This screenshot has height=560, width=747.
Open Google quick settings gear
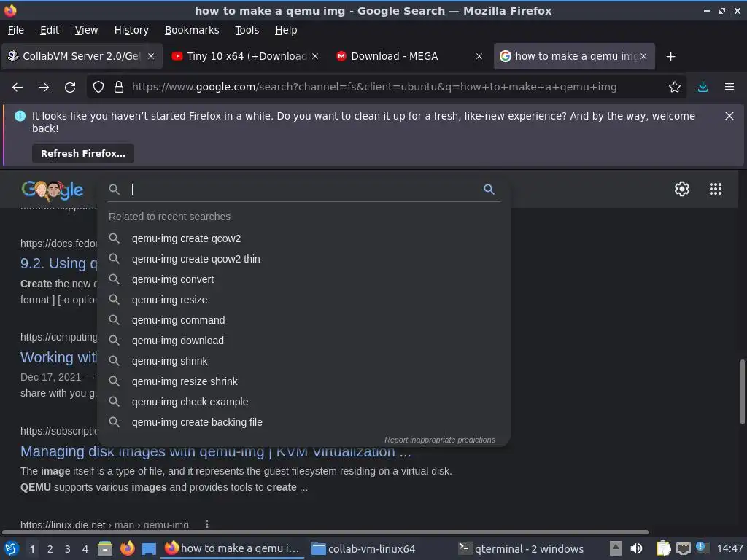(682, 189)
